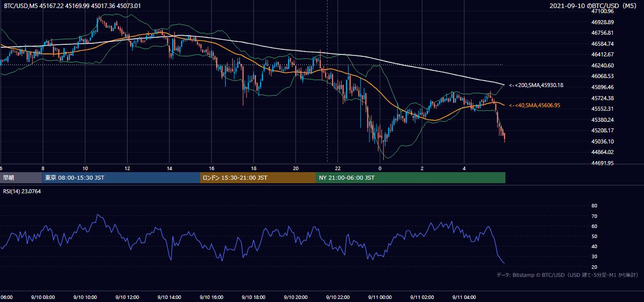Select the 早朝 session bar
The image size is (644, 302).
pyautogui.click(x=21, y=178)
